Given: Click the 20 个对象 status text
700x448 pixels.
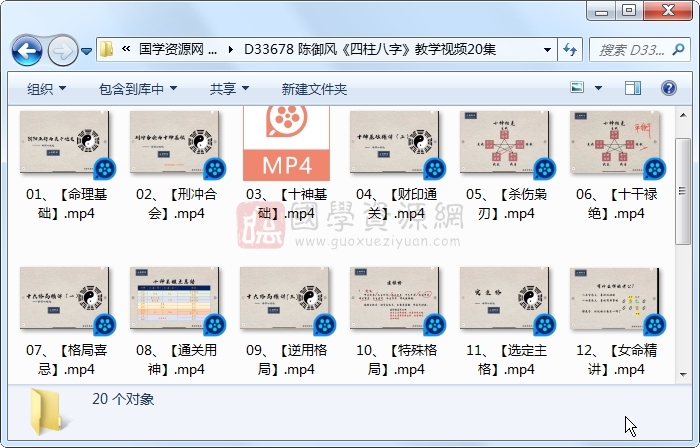Looking at the screenshot, I should point(123,398).
